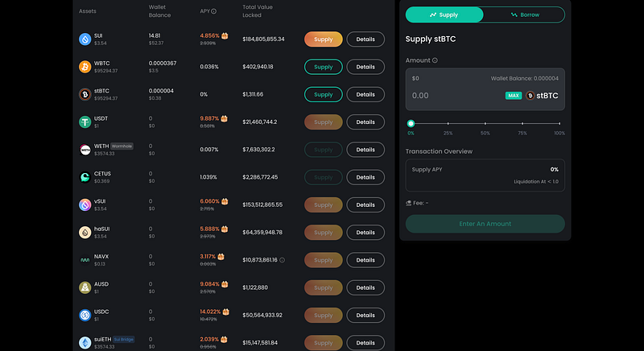Screen dimensions: 644x351
Task: Click the vSUI token icon
Action: pyautogui.click(x=85, y=204)
